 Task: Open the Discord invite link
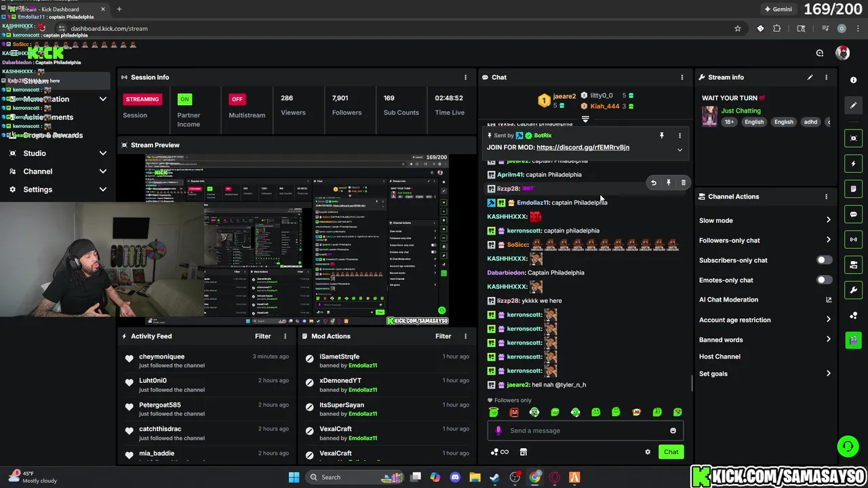click(x=583, y=147)
